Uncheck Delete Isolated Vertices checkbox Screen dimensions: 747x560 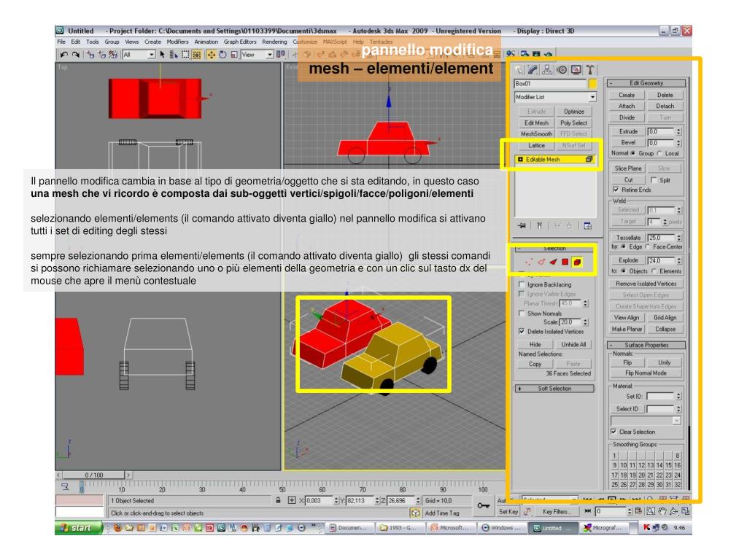click(x=522, y=332)
